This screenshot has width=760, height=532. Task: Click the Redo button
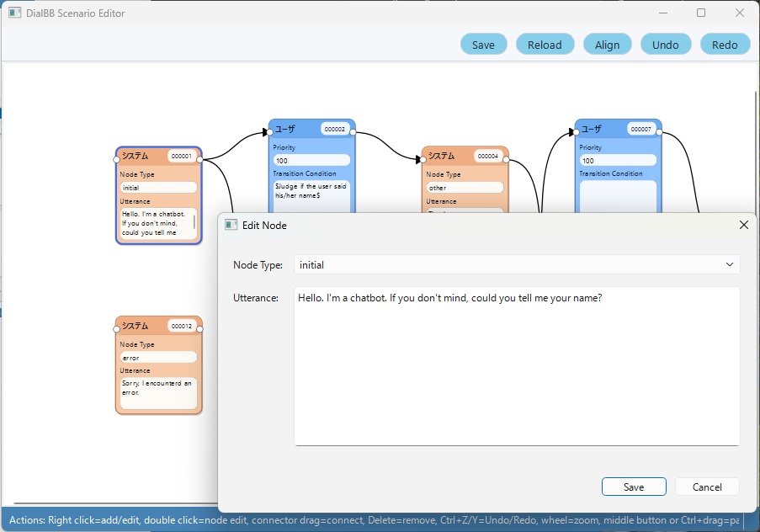pos(725,45)
